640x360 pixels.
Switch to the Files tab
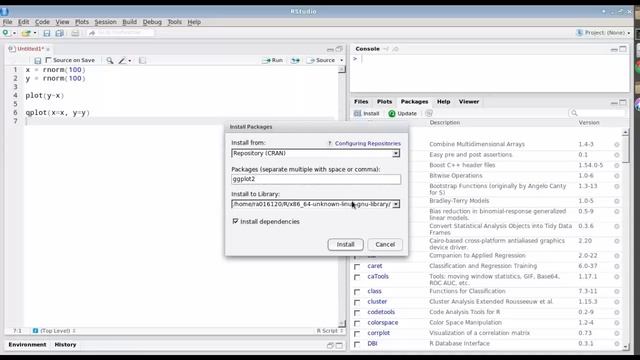361,102
